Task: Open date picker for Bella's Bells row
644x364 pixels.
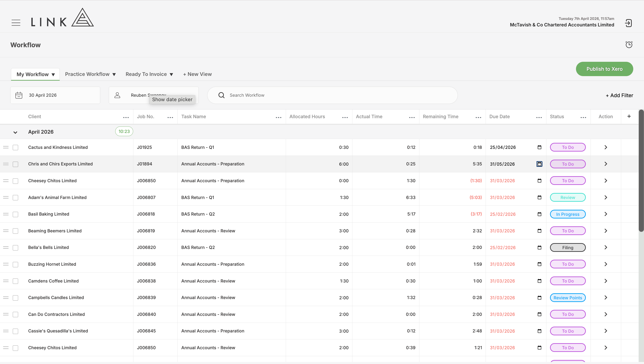Action: [x=540, y=247]
